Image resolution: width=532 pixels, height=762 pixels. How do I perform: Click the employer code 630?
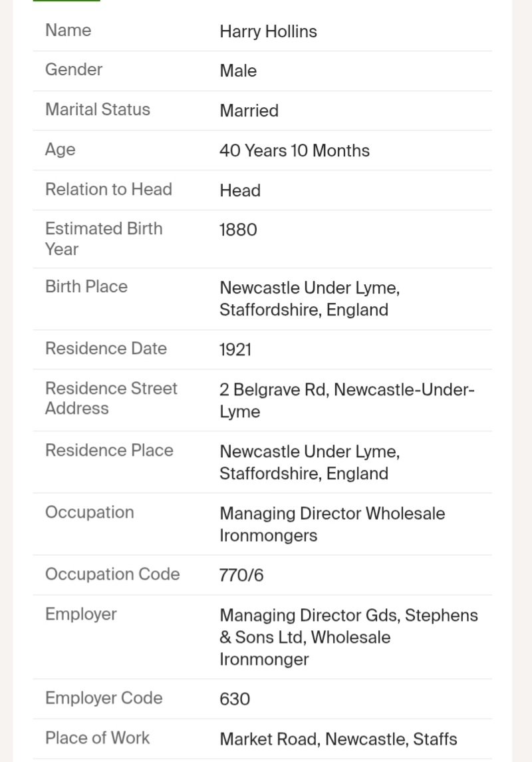[235, 699]
